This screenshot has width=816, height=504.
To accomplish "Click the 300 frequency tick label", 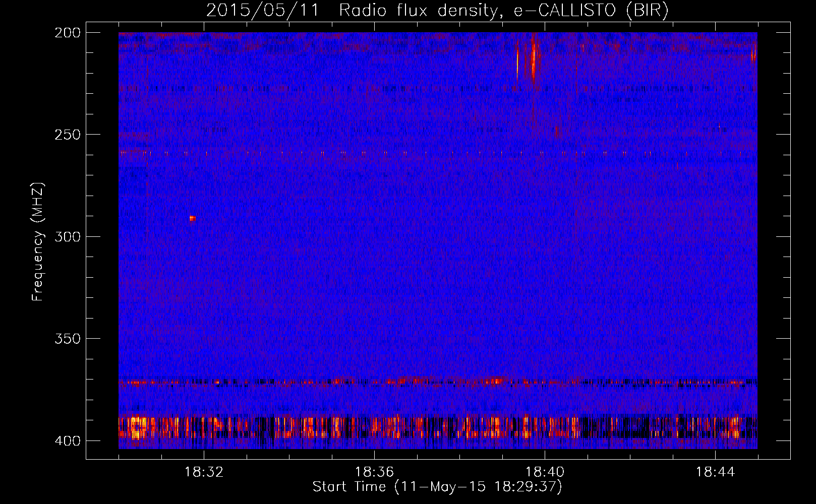I will pos(67,236).
